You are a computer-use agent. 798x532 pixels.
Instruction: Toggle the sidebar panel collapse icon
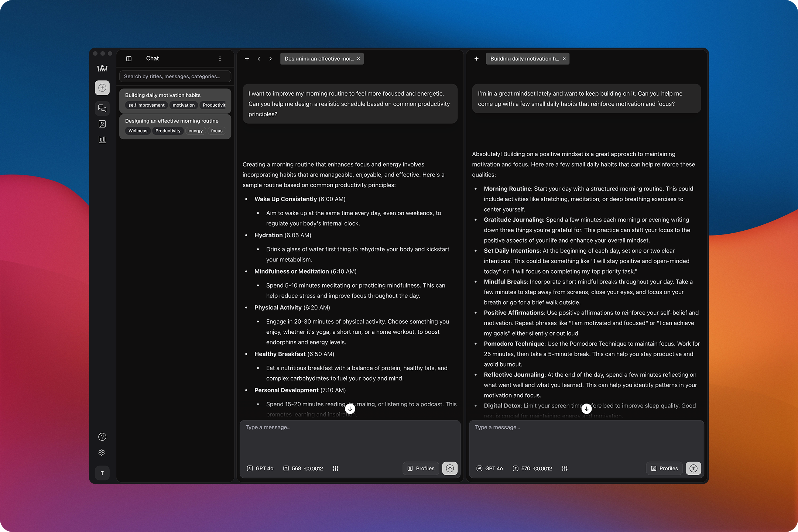click(x=129, y=59)
